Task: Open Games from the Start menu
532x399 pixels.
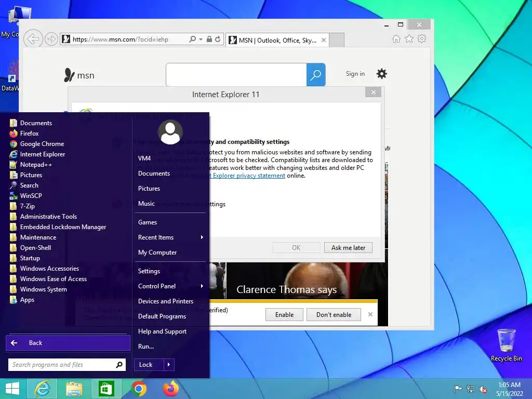Action: click(x=148, y=222)
